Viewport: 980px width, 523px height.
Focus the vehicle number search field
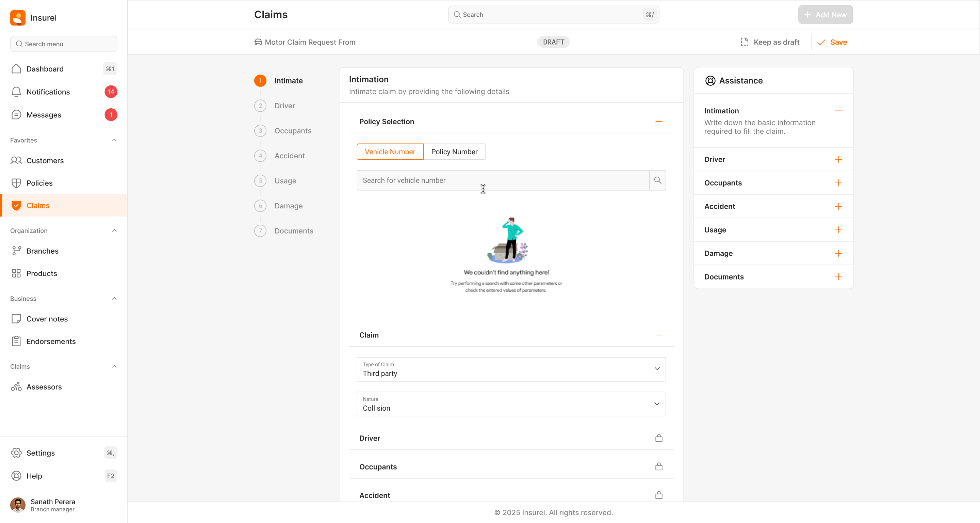click(502, 180)
